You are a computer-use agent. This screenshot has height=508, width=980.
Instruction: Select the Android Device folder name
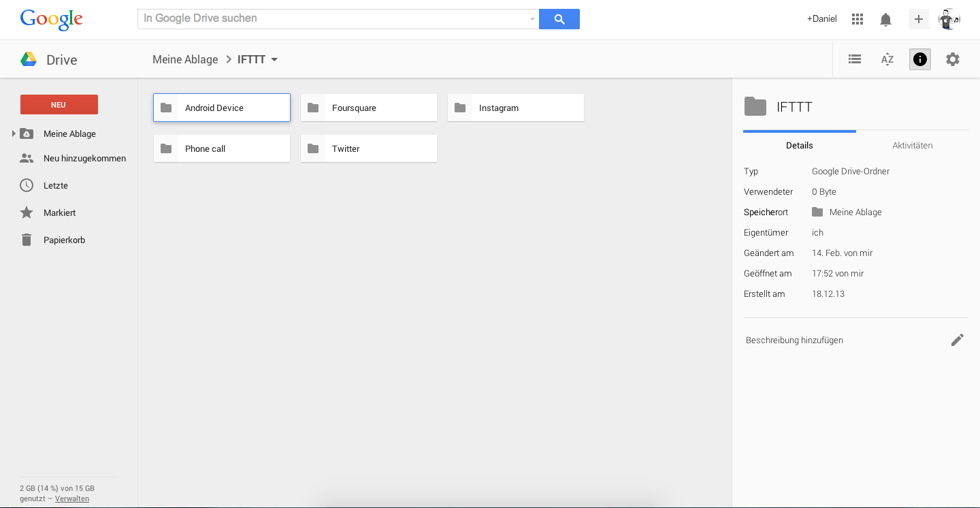pos(214,108)
